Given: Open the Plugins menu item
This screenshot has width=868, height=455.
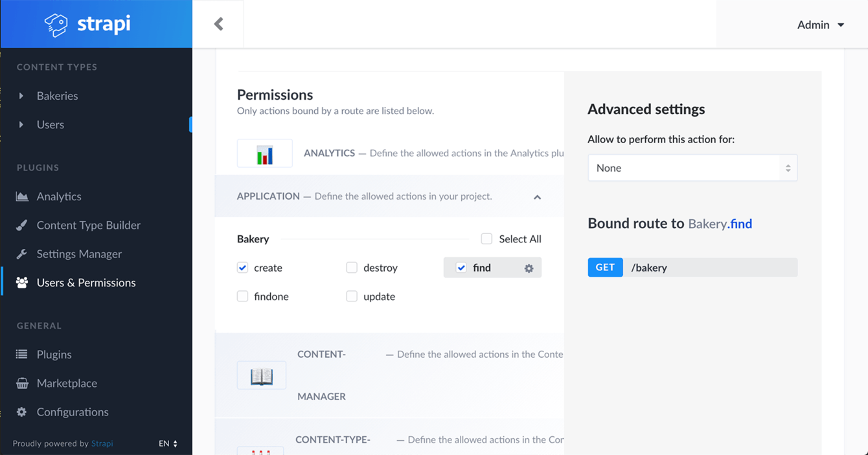Looking at the screenshot, I should (54, 355).
